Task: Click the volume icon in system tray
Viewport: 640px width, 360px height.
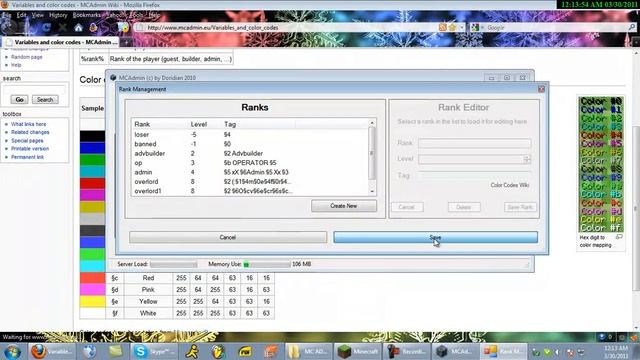Action: (x=558, y=352)
